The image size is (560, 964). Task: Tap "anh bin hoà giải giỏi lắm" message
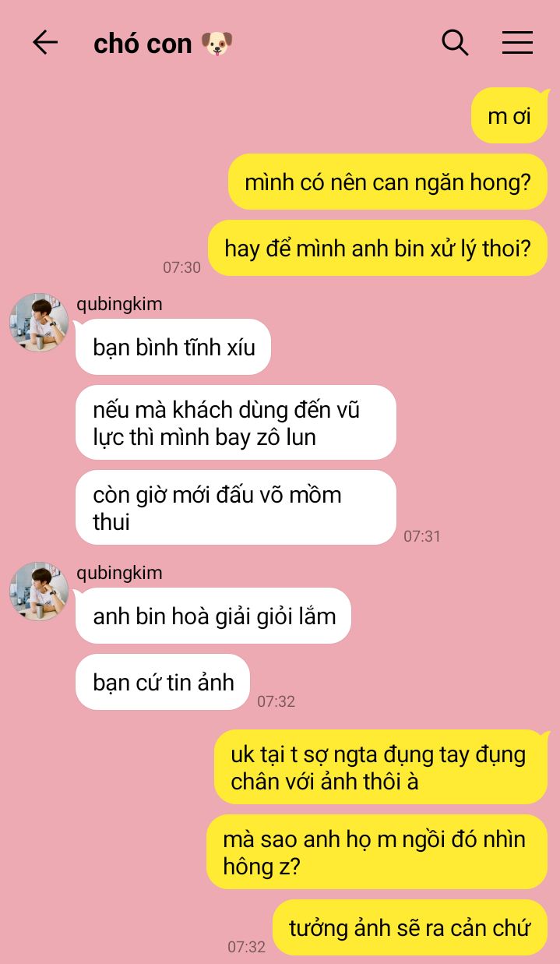point(213,616)
